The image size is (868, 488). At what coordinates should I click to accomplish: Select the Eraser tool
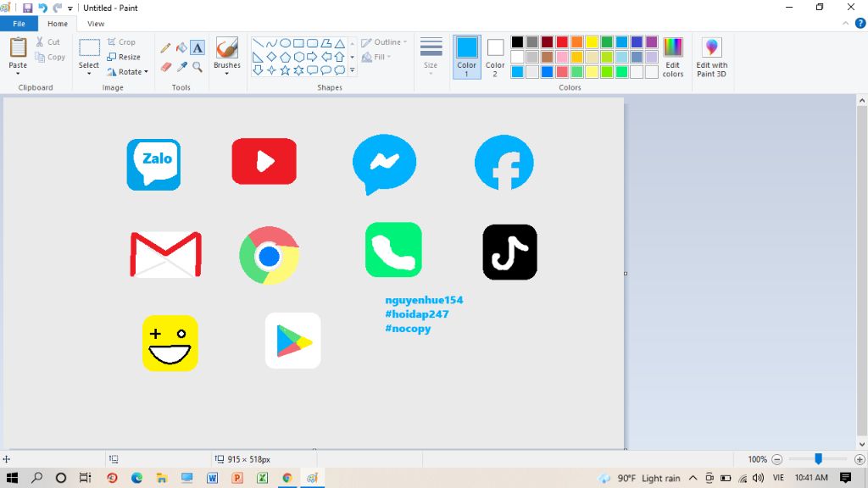(x=165, y=67)
